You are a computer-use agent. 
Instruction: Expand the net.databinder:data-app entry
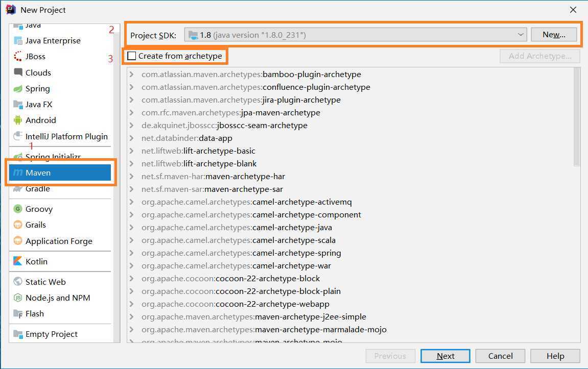click(x=132, y=138)
